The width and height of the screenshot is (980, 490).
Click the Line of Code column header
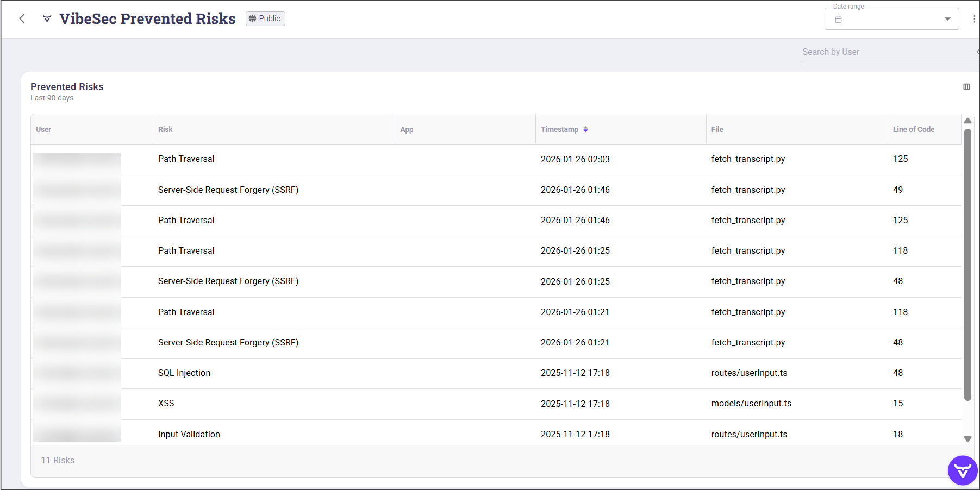click(913, 129)
